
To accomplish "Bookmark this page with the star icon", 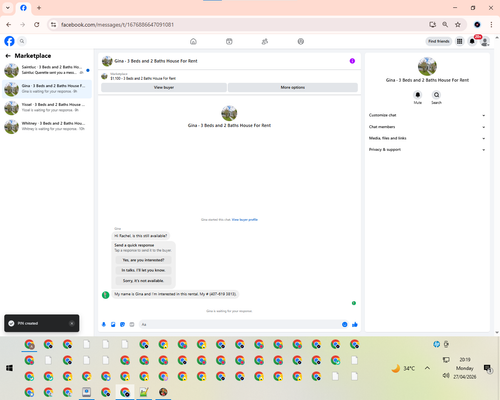I will (458, 25).
